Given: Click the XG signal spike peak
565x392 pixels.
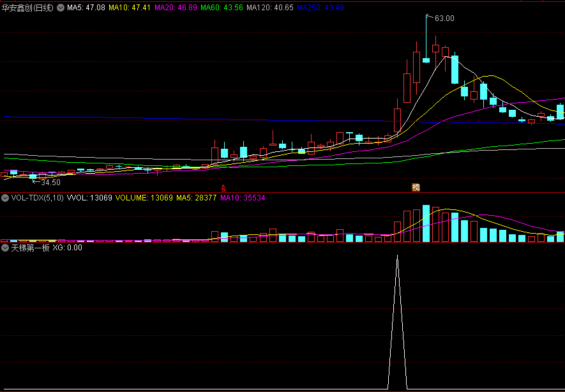Looking at the screenshot, I should coord(398,256).
